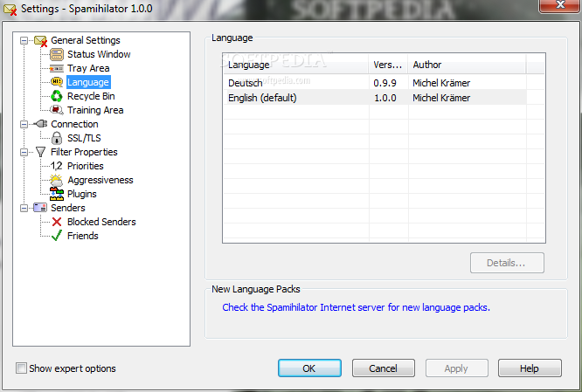This screenshot has width=582, height=392.
Task: Click the SSL/TLS padlock icon
Action: pos(57,138)
